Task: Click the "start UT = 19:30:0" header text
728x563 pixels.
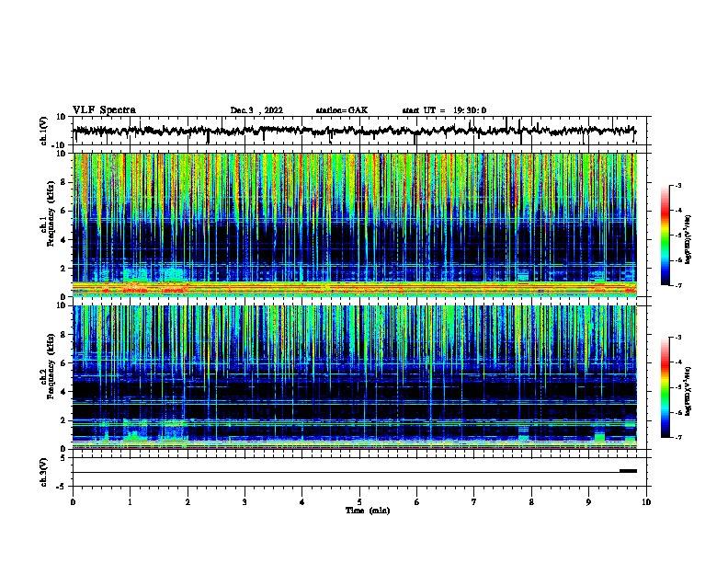Action: click(x=444, y=110)
